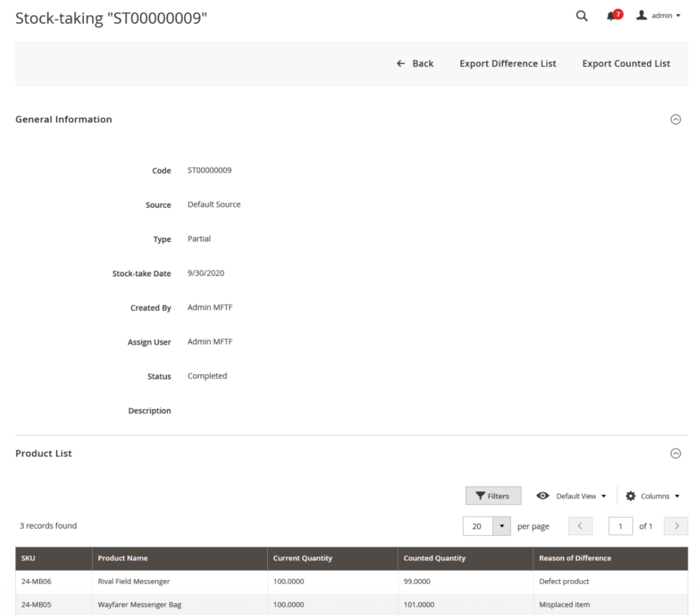Export the Difference List
Screen dimensions: 700x615
(x=508, y=63)
